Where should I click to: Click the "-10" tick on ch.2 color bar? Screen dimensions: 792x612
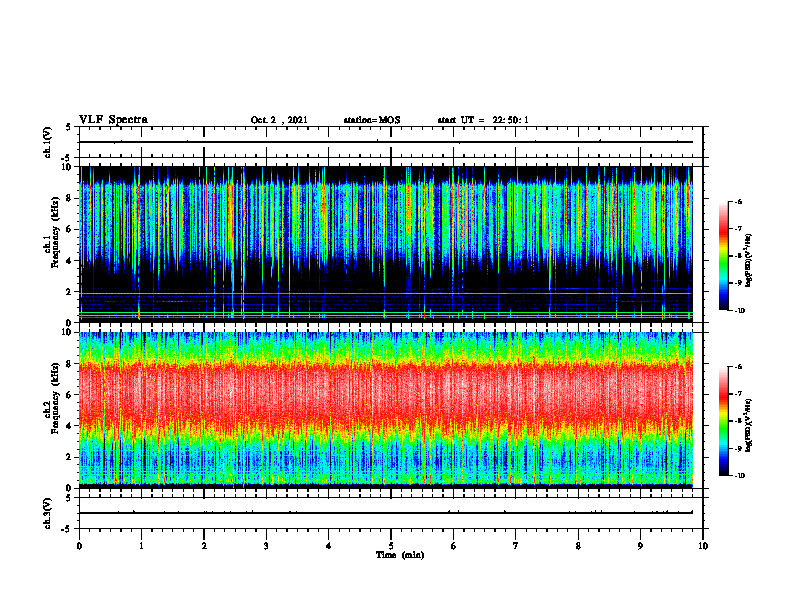[x=739, y=475]
